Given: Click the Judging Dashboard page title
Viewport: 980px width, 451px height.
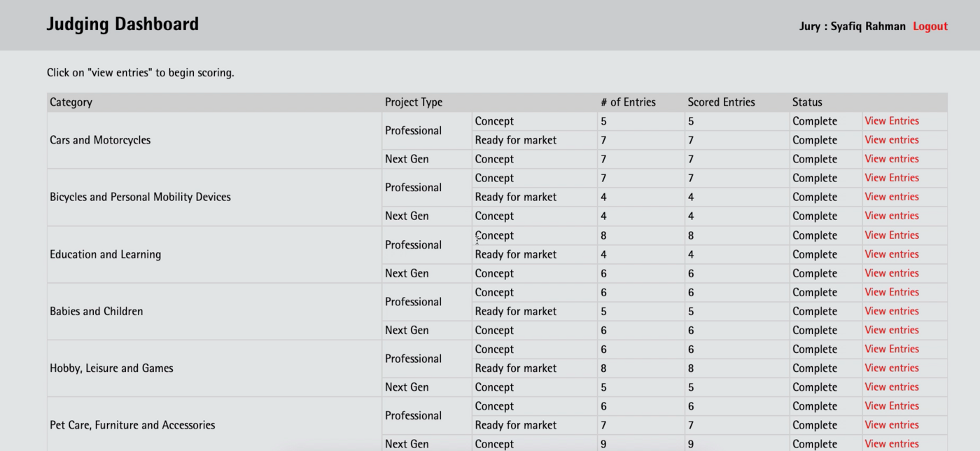Looking at the screenshot, I should 122,25.
